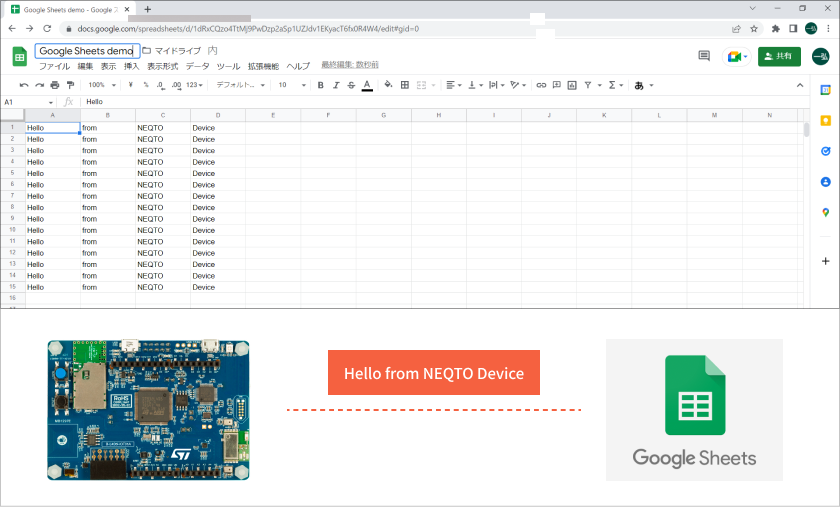
Task: Open text rotation dropdown
Action: (518, 85)
